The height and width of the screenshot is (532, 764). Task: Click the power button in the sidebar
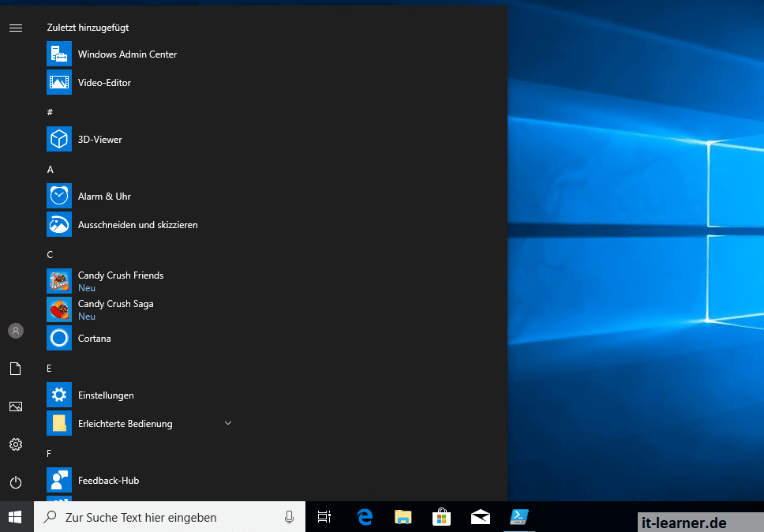click(16, 482)
